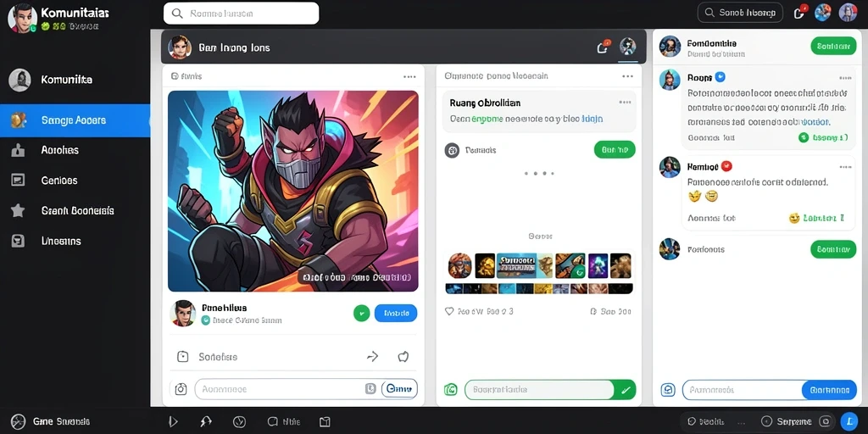Follow the blue link in Ruang Obrolidan text
Image resolution: width=868 pixels, height=434 pixels.
pyautogui.click(x=592, y=119)
